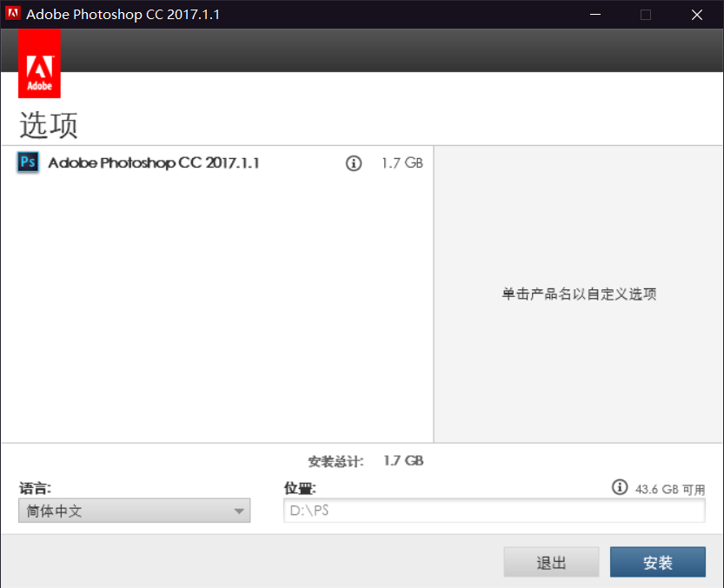Screen dimensions: 724x588
Task: Click the 安装 install button
Action: pyautogui.click(x=657, y=562)
